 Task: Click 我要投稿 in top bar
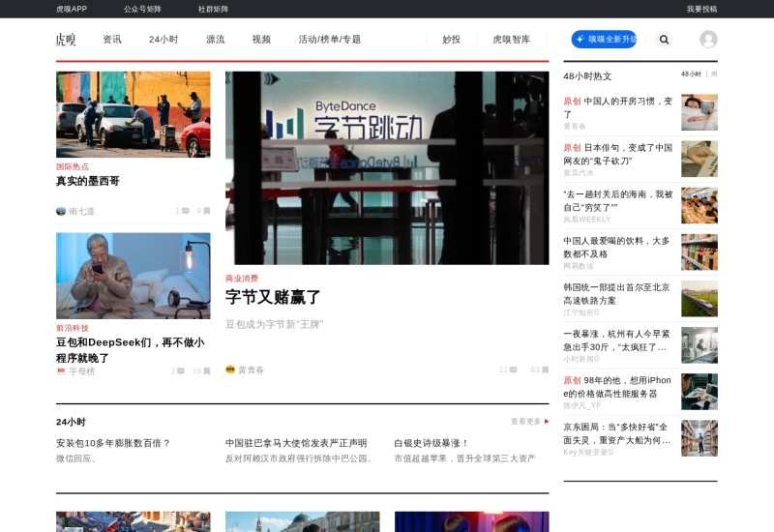702,9
